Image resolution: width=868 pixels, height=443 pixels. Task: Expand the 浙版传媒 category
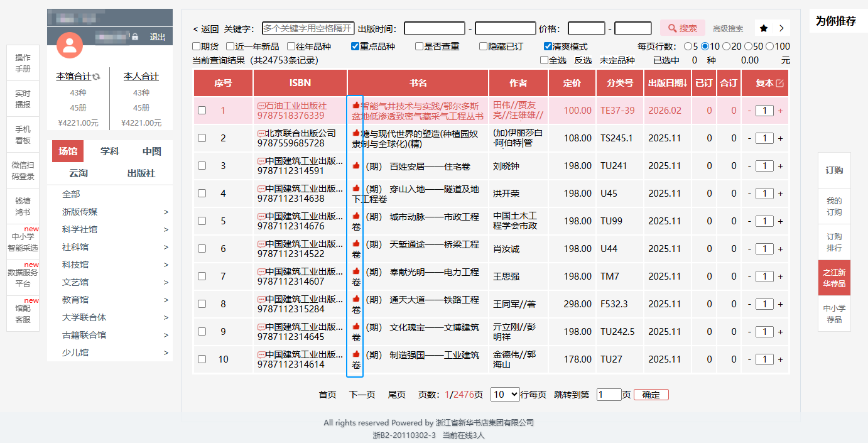pyautogui.click(x=166, y=212)
